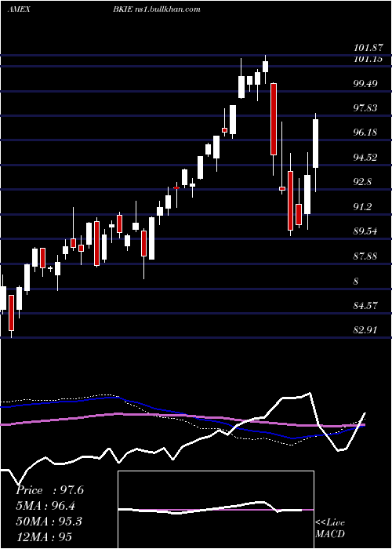392x549 pixels.
Task: Click the 99.49 price axis label
Action: [x=366, y=84]
